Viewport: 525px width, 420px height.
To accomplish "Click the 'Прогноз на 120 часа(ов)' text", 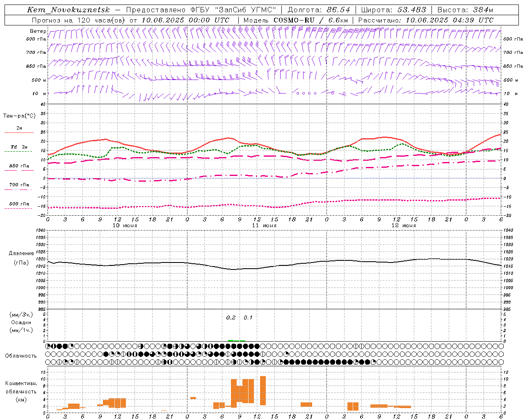I will 78,20.
